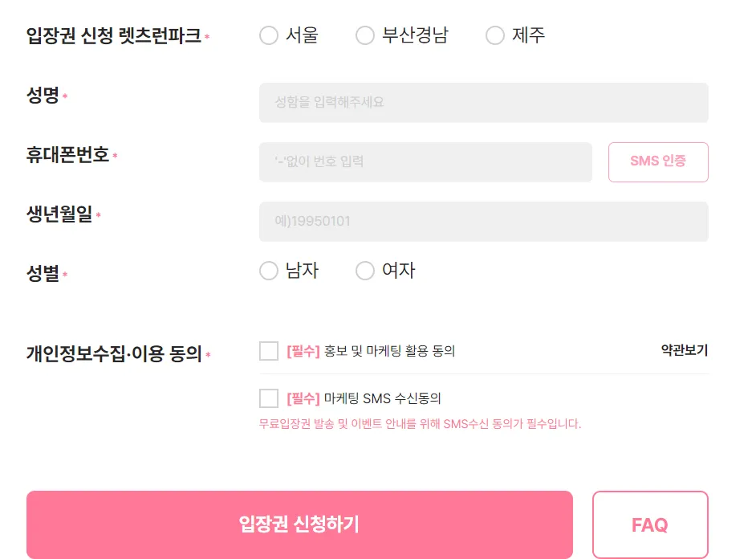This screenshot has width=756, height=559.
Task: Click the 예)19950101 example date field
Action: 483,221
